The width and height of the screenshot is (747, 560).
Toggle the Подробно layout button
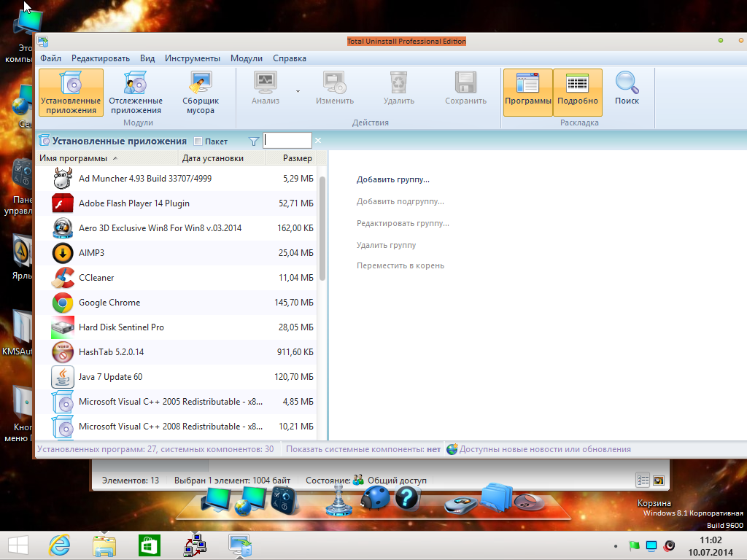pos(578,93)
